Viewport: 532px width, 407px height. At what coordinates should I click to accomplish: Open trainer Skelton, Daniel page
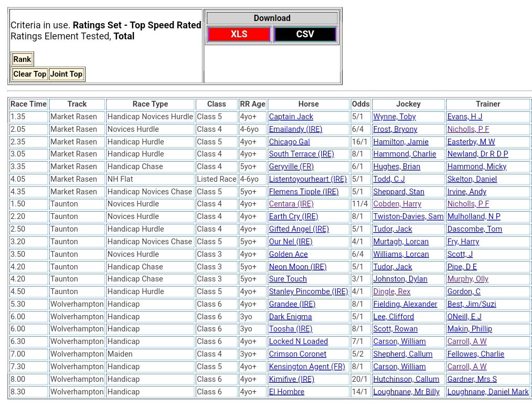click(x=472, y=179)
